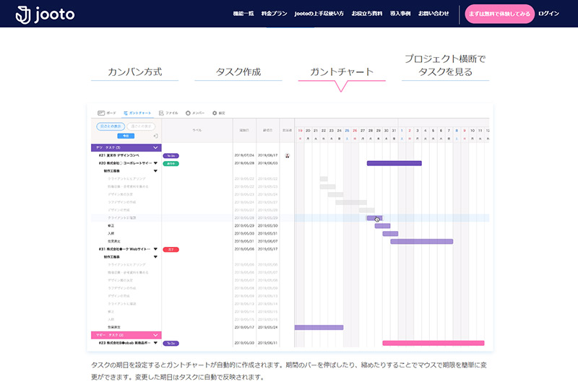
Task: Select the ガントチャート icon in the embedded toolbar
Action: [x=126, y=113]
